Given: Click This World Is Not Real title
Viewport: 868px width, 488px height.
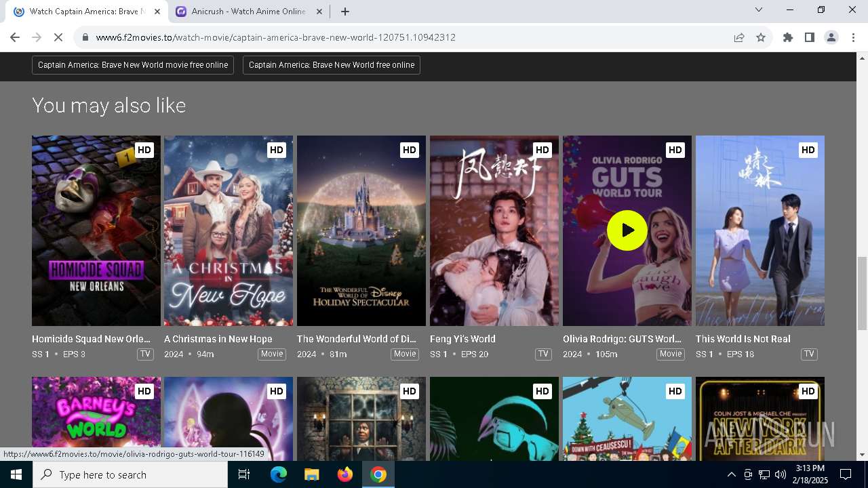Looking at the screenshot, I should pos(743,339).
